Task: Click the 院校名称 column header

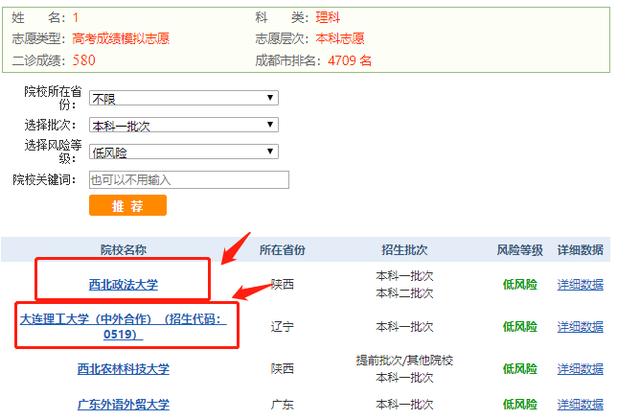Action: click(123, 250)
